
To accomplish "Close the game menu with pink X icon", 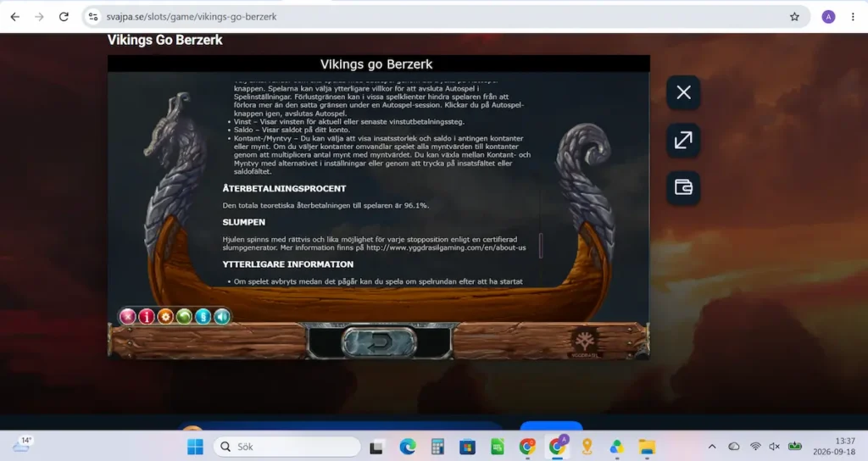I will coord(128,317).
